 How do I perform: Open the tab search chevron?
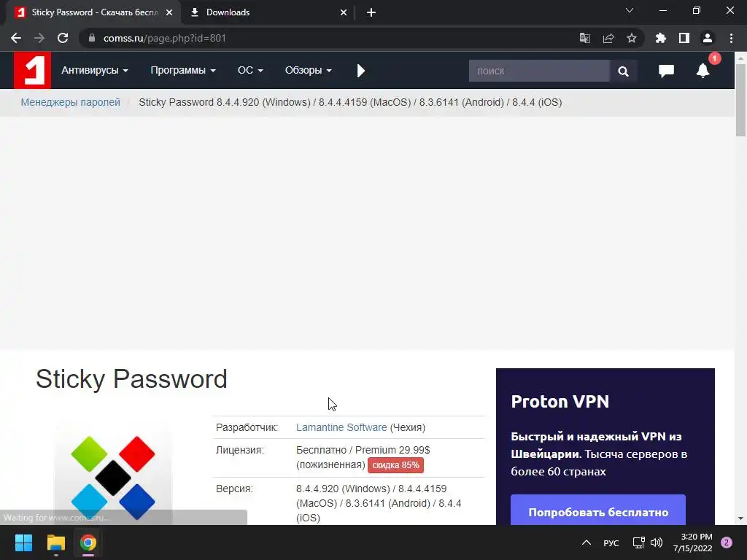click(x=630, y=10)
